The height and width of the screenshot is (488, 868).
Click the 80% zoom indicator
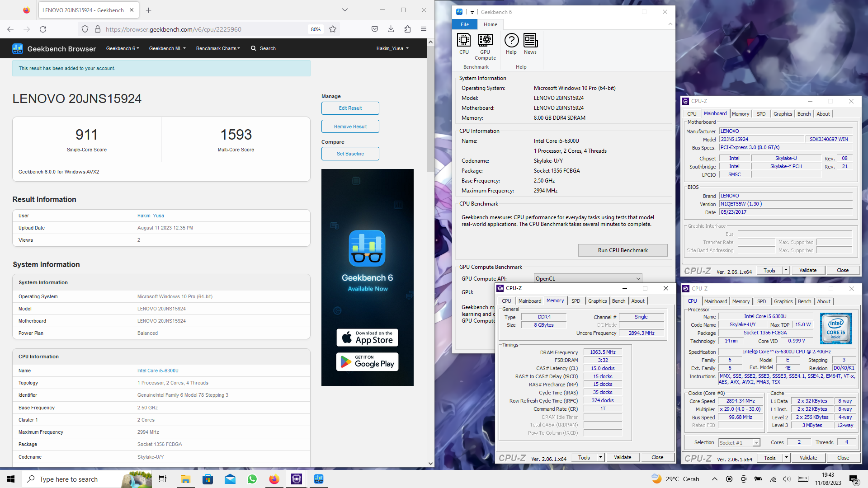pyautogui.click(x=316, y=29)
